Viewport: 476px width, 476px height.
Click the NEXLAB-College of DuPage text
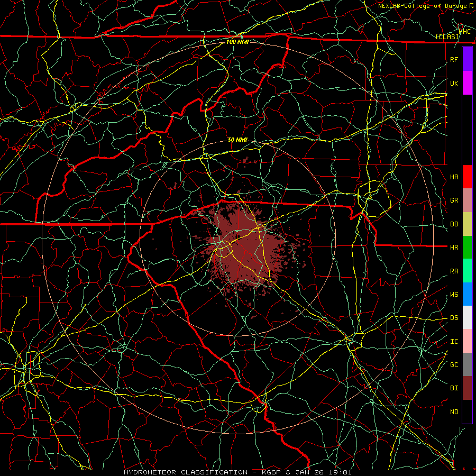[422, 6]
